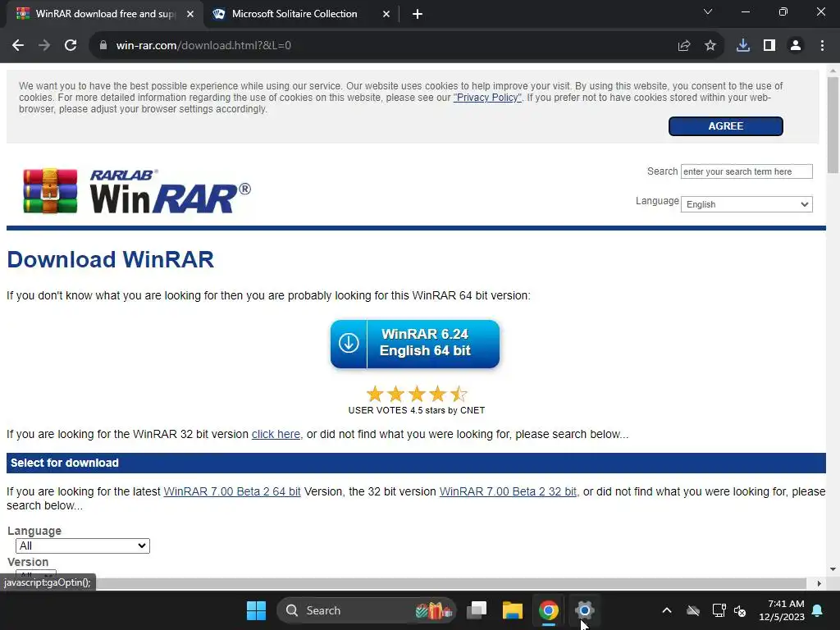Viewport: 840px width, 630px height.
Task: Click the WinRAR logo
Action: coord(137,190)
